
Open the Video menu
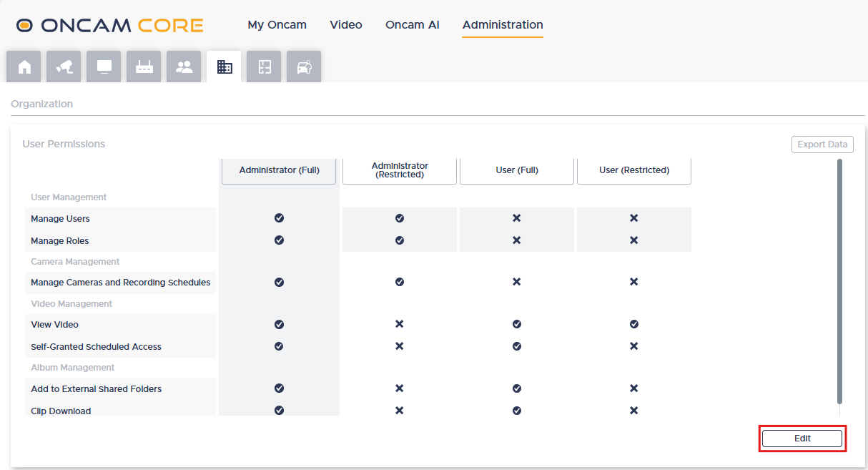(346, 25)
